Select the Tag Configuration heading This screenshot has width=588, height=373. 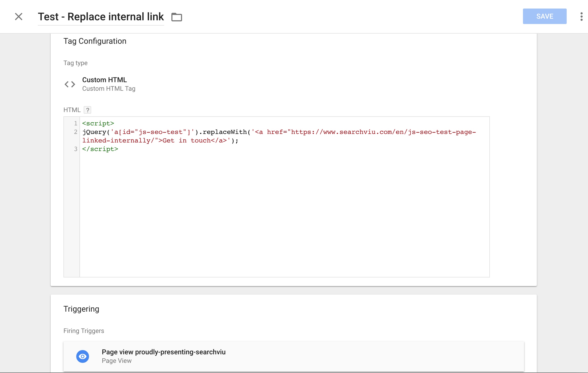95,41
